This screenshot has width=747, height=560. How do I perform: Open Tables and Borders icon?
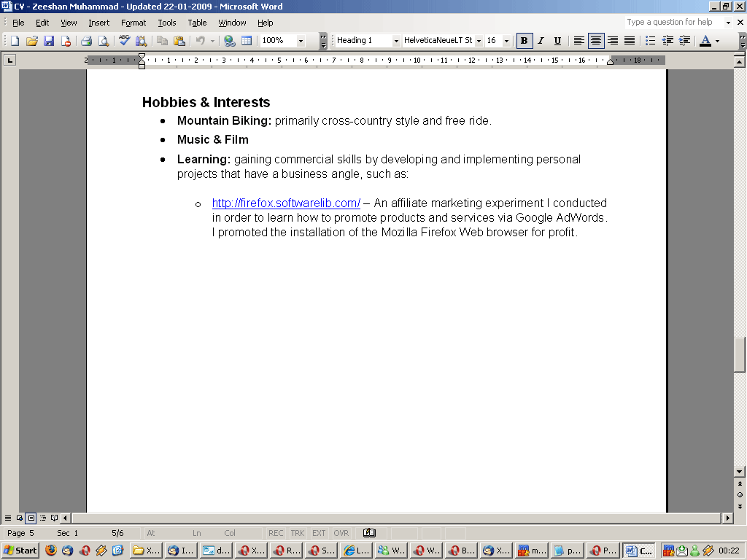(x=247, y=41)
